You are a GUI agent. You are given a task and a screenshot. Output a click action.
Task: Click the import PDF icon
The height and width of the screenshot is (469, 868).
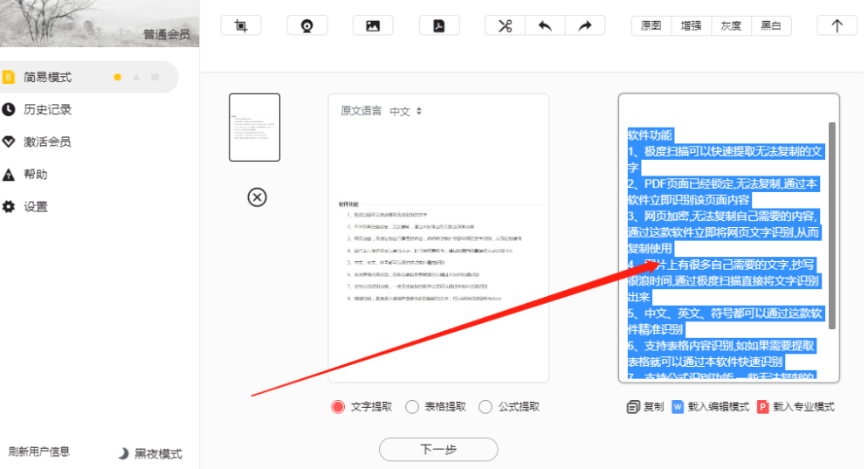tap(439, 25)
